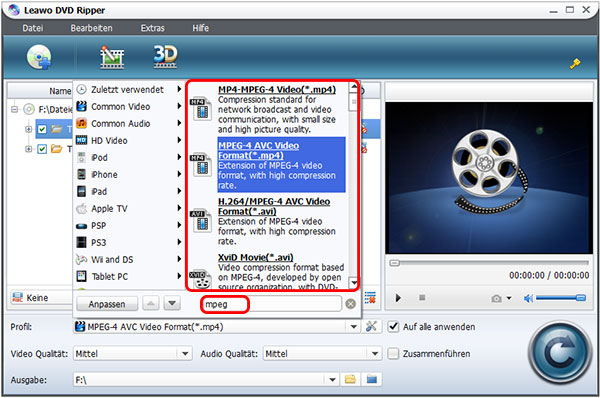This screenshot has width=600, height=398.
Task: Open the output folder blue icon
Action: point(372,379)
